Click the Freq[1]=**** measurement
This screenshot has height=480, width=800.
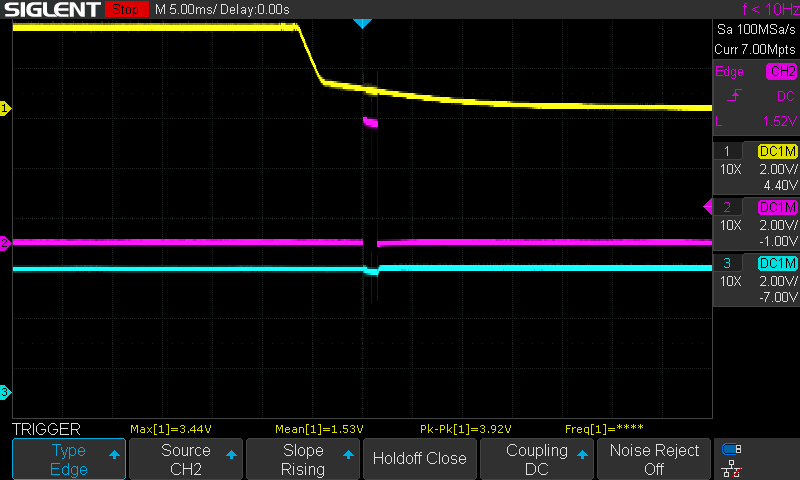pos(605,429)
